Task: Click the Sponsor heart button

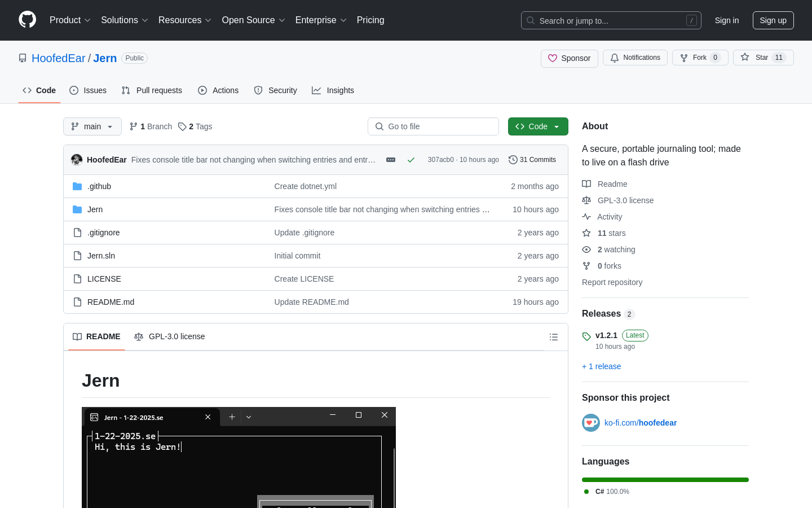Action: tap(570, 58)
